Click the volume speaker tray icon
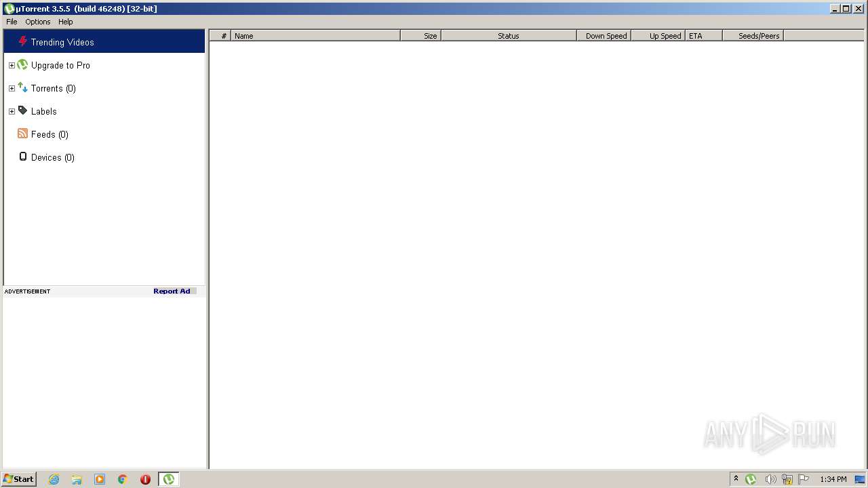 click(x=770, y=479)
